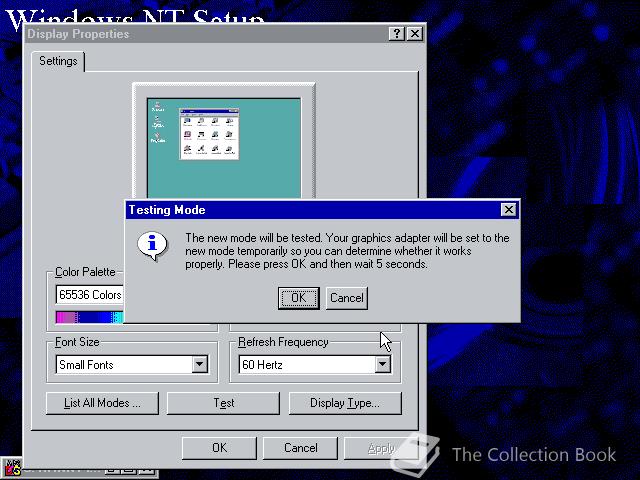Screen dimensions: 640x480
Task: Click the taskbar icon in bottom-left corner
Action: [11, 468]
